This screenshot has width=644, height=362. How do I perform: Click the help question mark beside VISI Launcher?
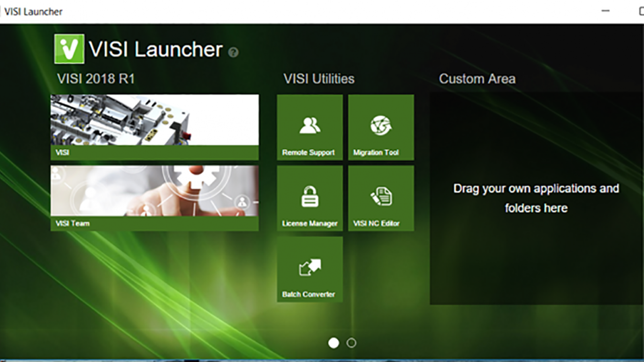(233, 52)
